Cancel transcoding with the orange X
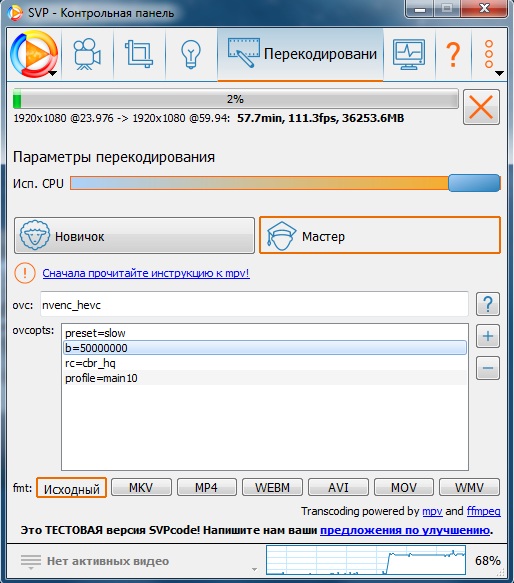 [481, 107]
